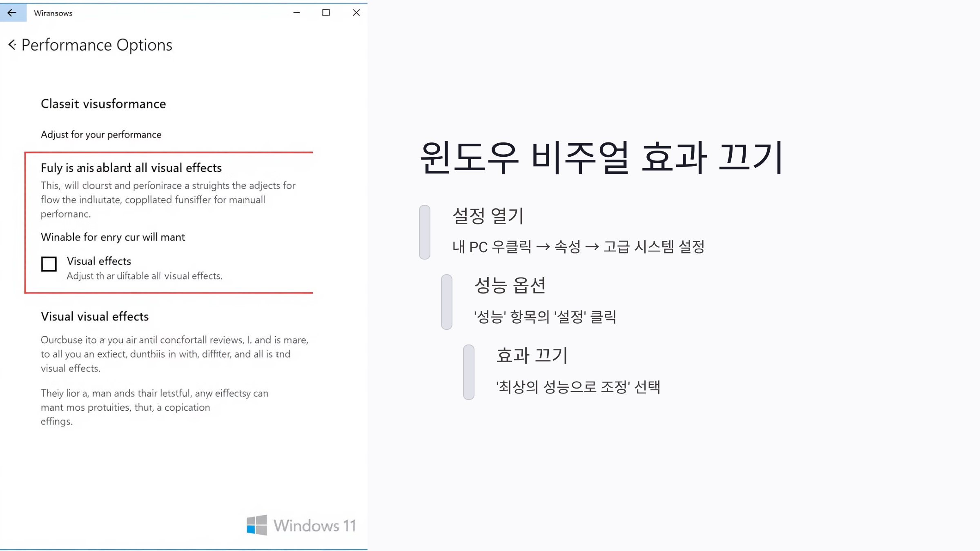This screenshot has height=551, width=980.
Task: Click the 'Claseit visusformance' heading
Action: (x=103, y=104)
